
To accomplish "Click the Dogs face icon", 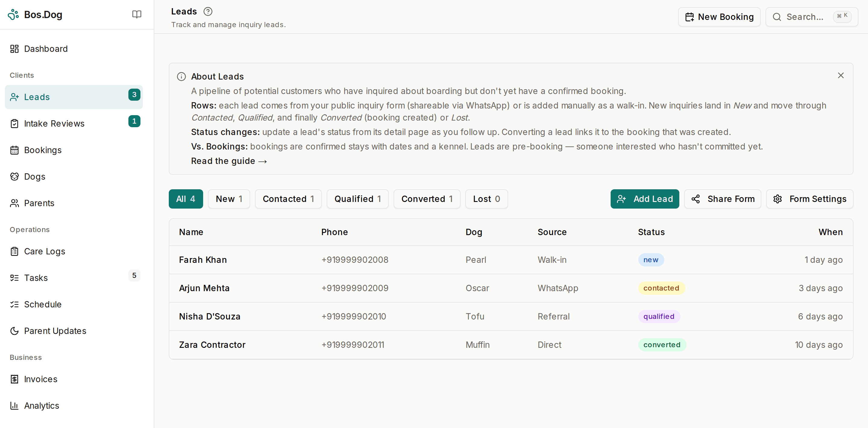I will tap(14, 177).
